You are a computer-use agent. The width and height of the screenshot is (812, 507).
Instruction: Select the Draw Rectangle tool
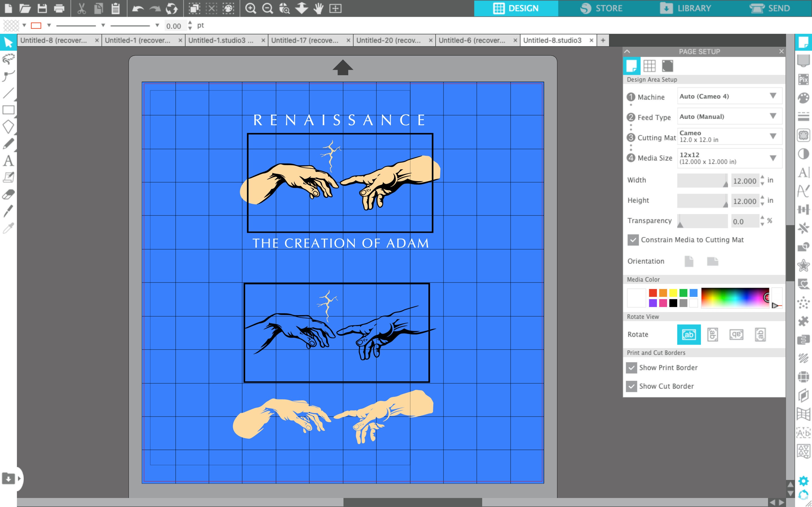click(9, 110)
